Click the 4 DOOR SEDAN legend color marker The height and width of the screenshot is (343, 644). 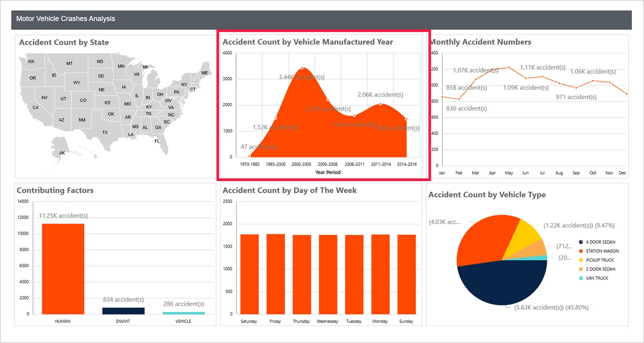pos(581,242)
